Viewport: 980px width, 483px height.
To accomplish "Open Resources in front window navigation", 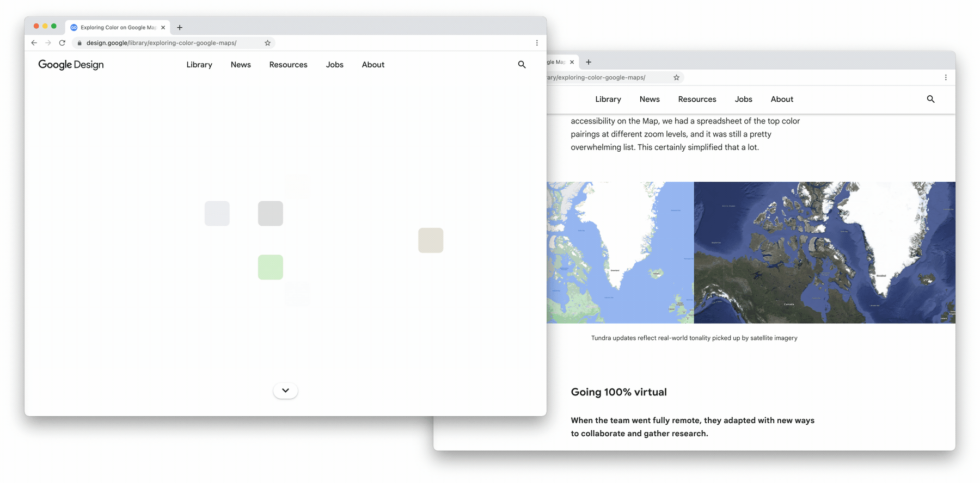I will (288, 65).
